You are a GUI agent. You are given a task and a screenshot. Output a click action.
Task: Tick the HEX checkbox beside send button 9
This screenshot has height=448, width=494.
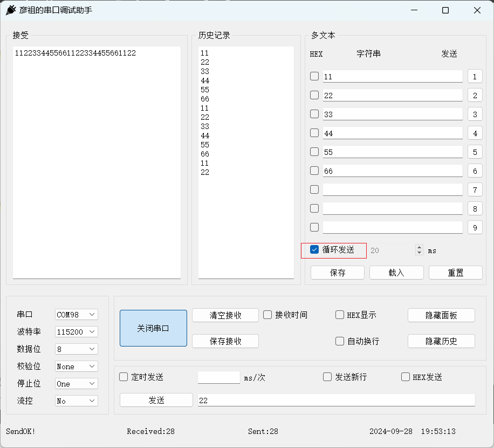tap(314, 228)
